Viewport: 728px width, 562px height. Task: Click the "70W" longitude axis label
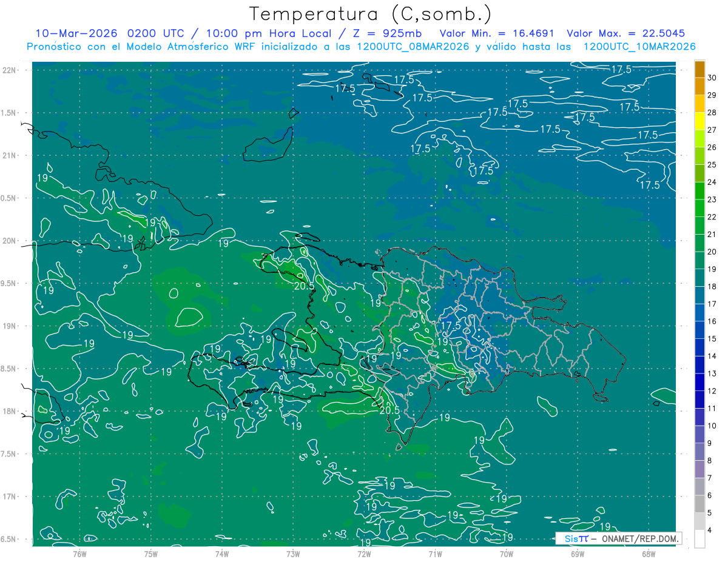tap(507, 554)
